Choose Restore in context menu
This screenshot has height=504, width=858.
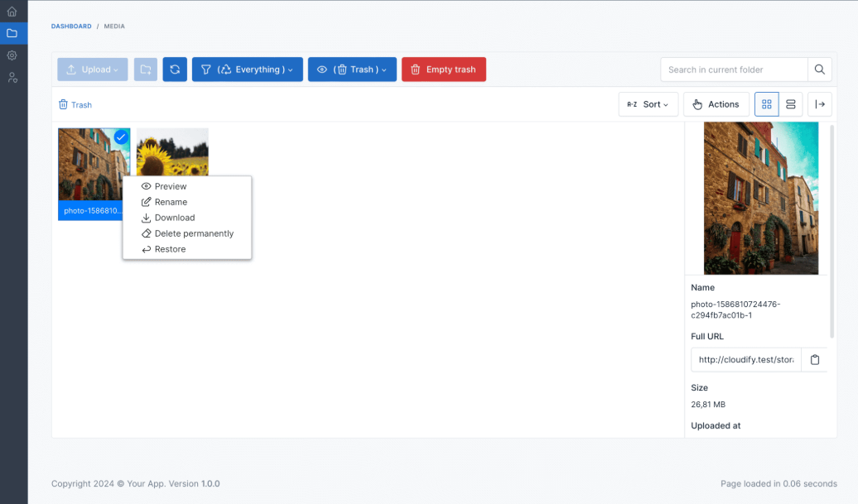187,249
